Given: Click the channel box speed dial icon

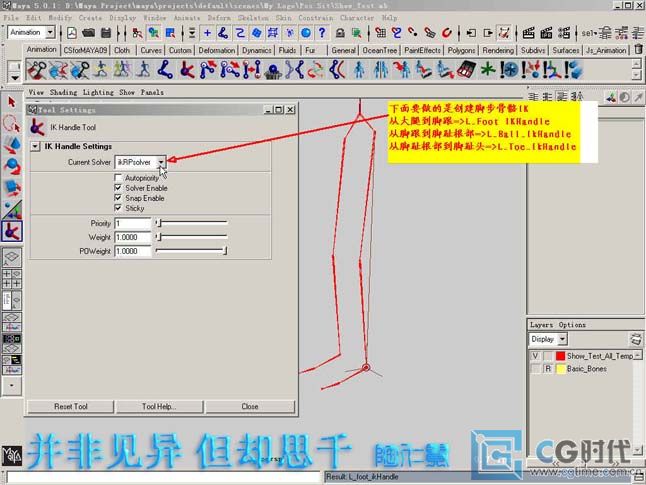Looking at the screenshot, I should pos(625,97).
